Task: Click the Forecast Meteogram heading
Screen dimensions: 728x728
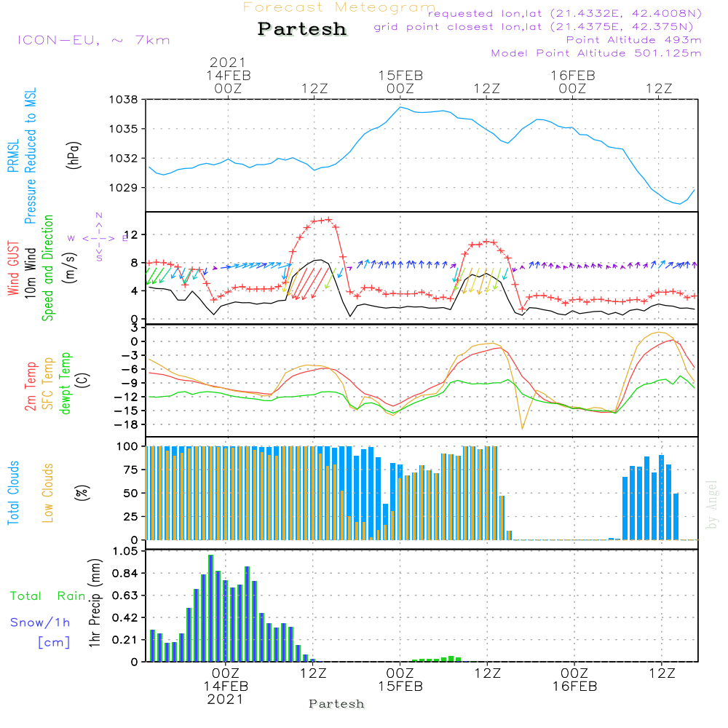Action: pyautogui.click(x=339, y=7)
